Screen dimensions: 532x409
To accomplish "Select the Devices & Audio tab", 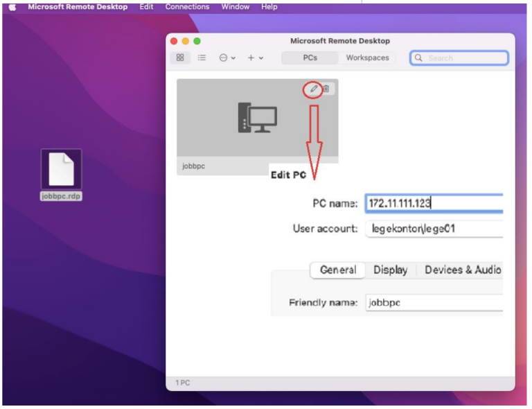I will tap(463, 270).
